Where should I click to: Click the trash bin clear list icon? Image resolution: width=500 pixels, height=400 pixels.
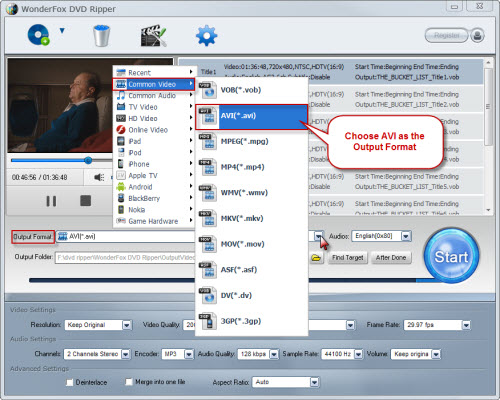point(101,35)
